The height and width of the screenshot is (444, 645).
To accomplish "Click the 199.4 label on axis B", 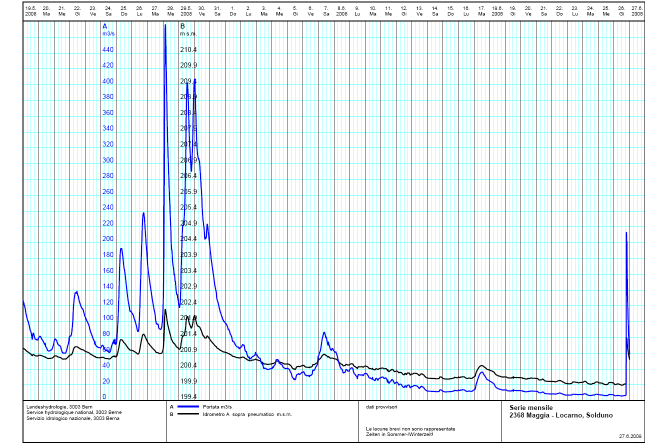I will (187, 397).
